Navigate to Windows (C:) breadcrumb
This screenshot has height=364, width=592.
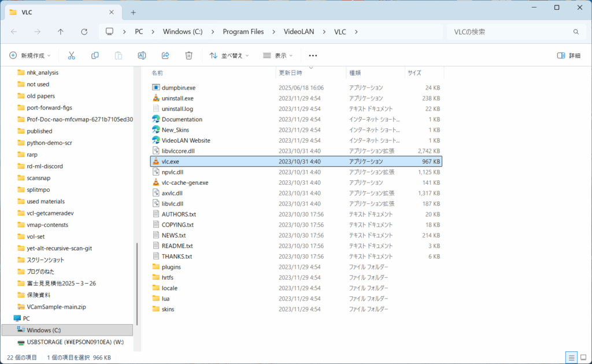click(x=183, y=32)
